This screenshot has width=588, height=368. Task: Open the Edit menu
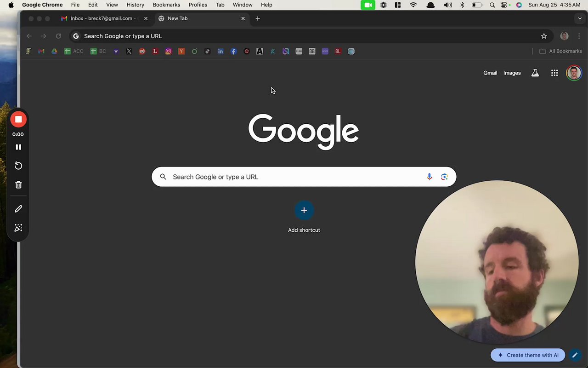[93, 5]
